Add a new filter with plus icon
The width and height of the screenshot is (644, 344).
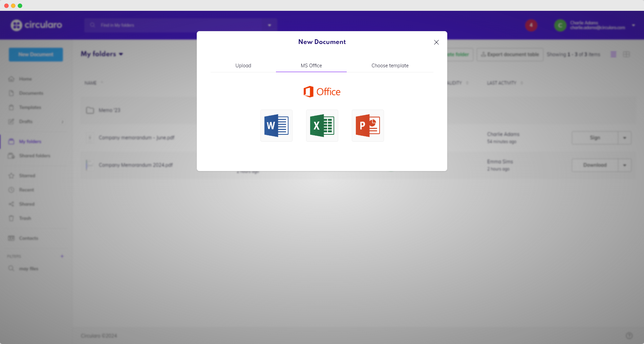(62, 256)
